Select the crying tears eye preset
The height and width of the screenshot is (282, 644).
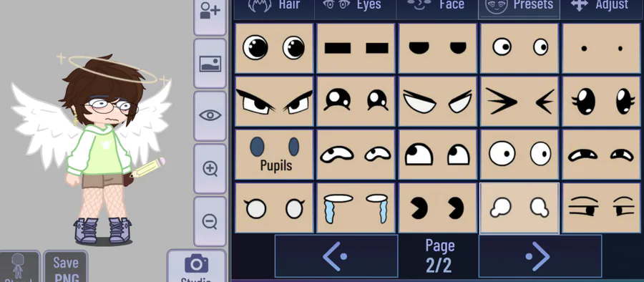pyautogui.click(x=356, y=208)
